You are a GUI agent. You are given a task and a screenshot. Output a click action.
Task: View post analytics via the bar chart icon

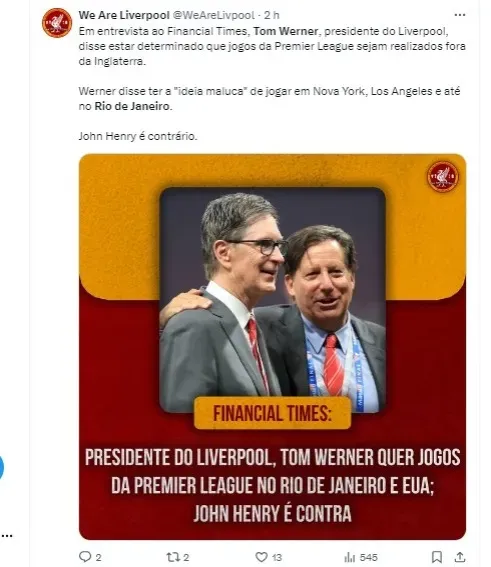(x=350, y=557)
